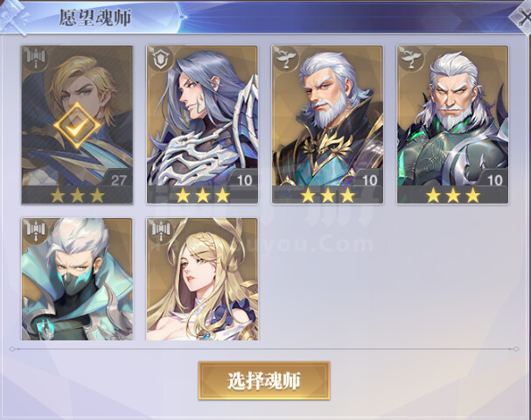The width and height of the screenshot is (531, 420).
Task: Select the blonde woman soul master card
Action: pos(202,279)
